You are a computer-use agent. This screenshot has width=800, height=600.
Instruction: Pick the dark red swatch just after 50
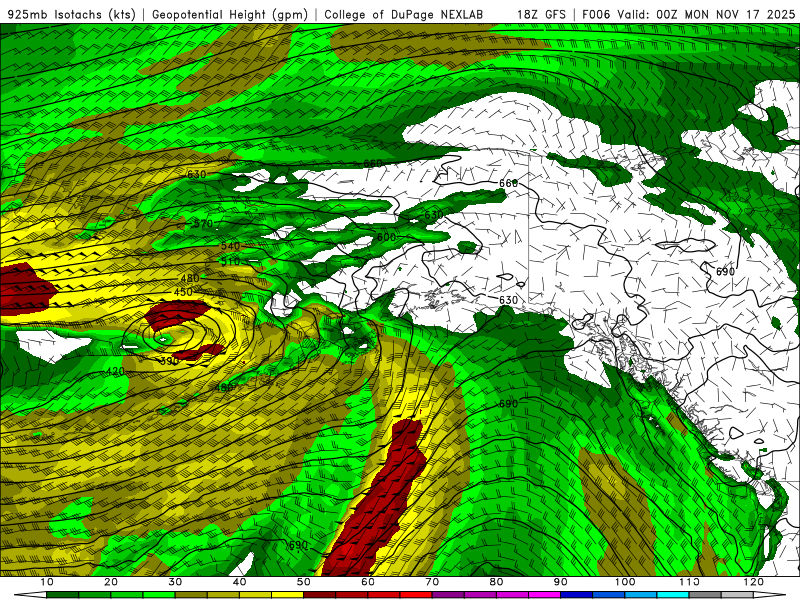(319, 595)
